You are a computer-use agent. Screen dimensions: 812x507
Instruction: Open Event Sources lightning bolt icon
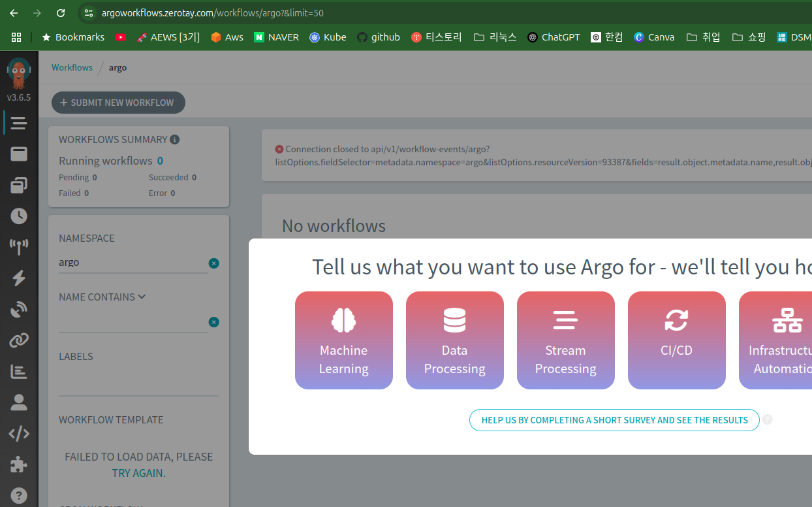(x=19, y=278)
